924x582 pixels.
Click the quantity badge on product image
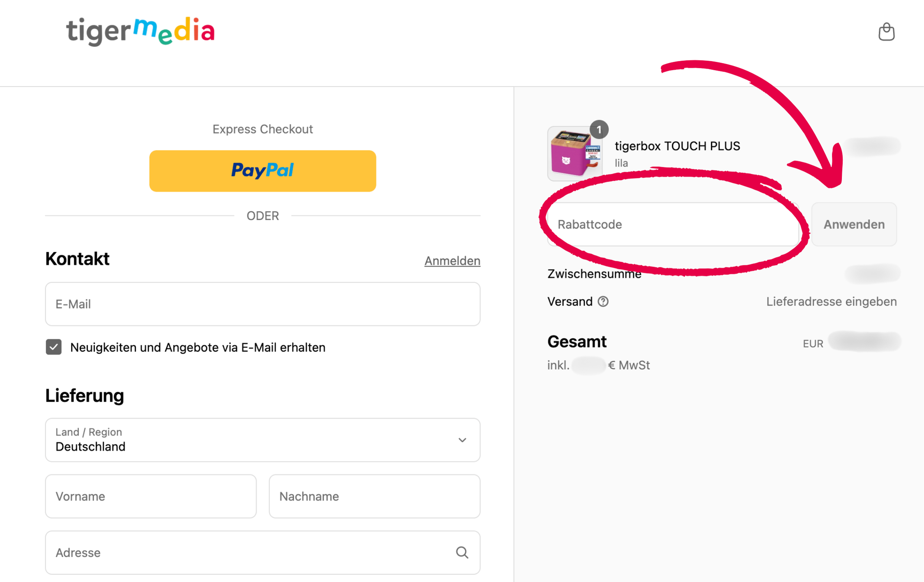(x=599, y=130)
